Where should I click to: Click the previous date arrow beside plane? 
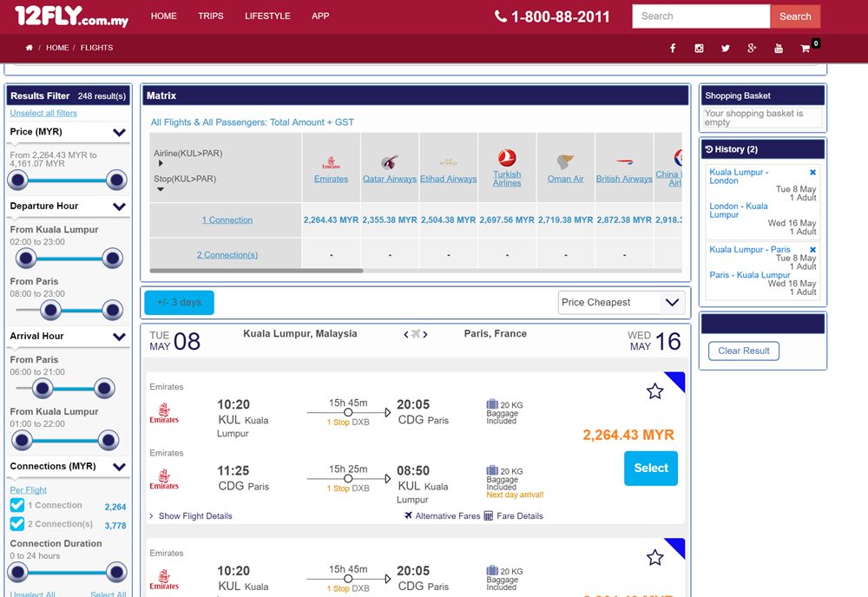click(405, 334)
